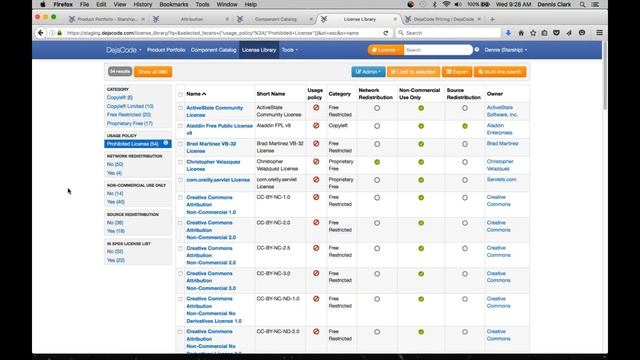Open the ActiveState Community License link

point(215,111)
